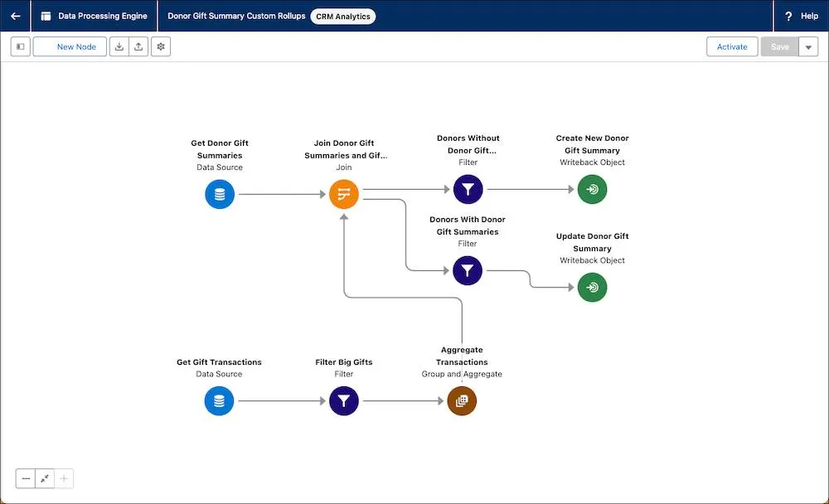
Task: Click the Donors With Donor Gift Summaries label
Action: pos(468,225)
